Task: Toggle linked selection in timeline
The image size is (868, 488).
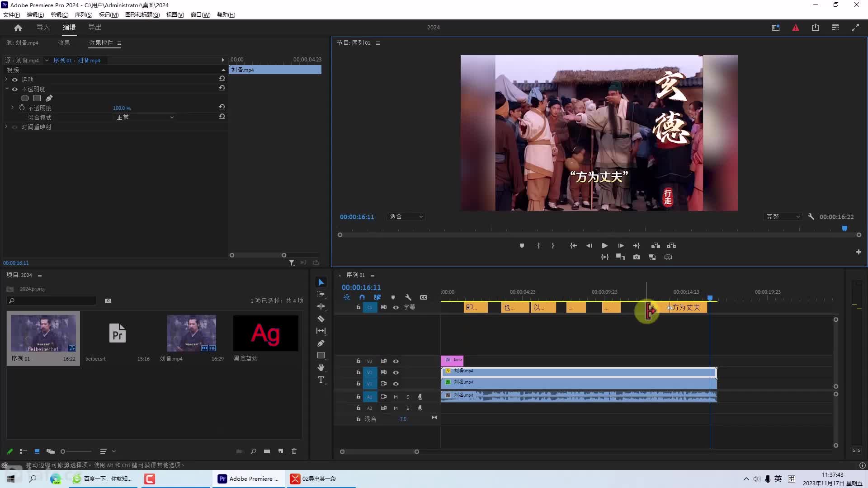Action: 377,297
